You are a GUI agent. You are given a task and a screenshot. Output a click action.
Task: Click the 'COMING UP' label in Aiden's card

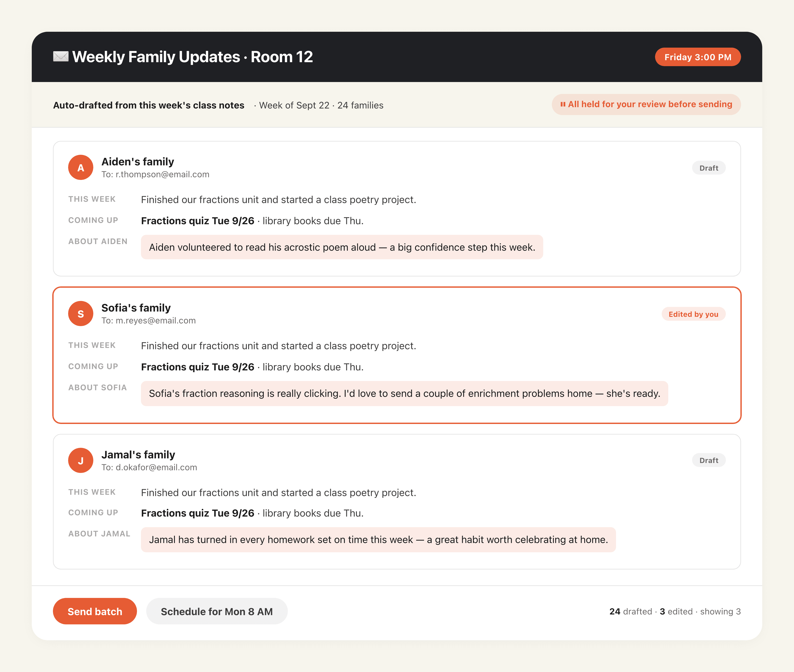pyautogui.click(x=93, y=220)
